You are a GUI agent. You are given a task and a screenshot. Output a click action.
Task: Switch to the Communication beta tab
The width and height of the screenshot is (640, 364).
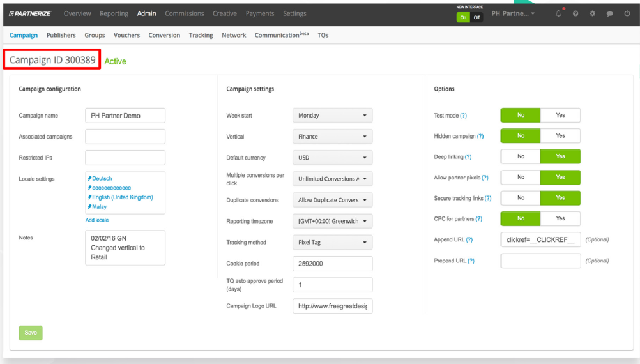click(x=282, y=34)
